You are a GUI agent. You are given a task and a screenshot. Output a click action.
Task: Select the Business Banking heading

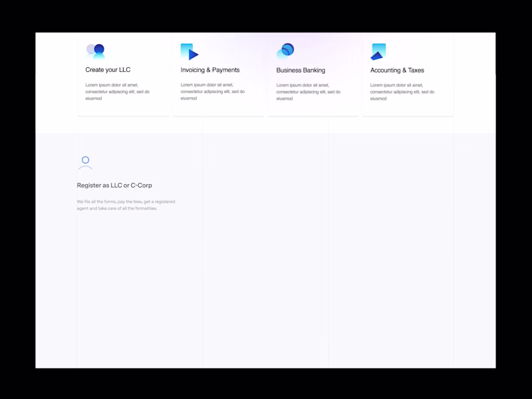(301, 70)
